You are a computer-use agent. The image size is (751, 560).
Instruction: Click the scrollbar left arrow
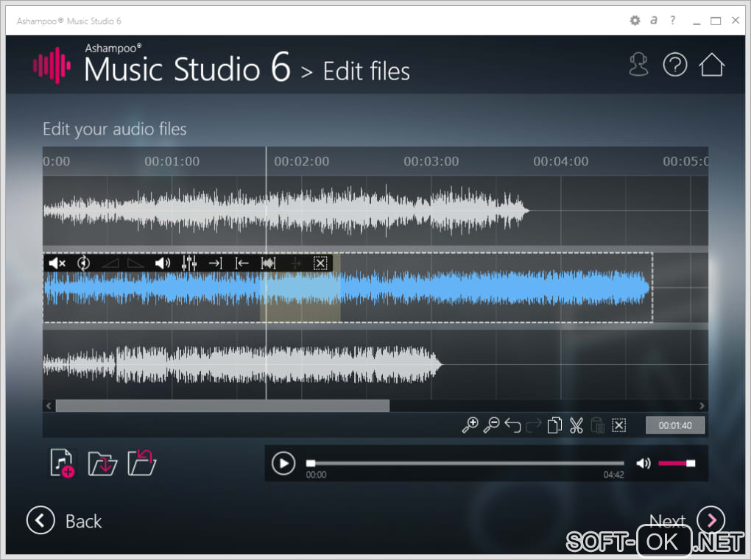[49, 406]
